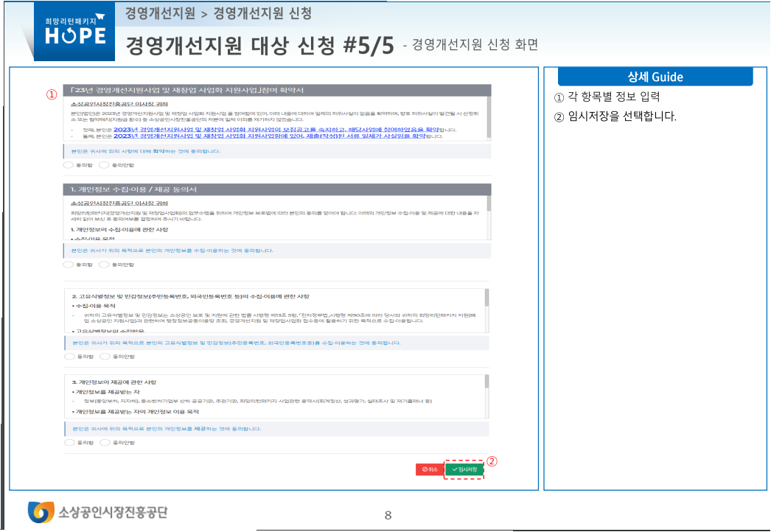The image size is (771, 532).
Task: Click the checkmark icon inside 임시저장 button
Action: [454, 470]
